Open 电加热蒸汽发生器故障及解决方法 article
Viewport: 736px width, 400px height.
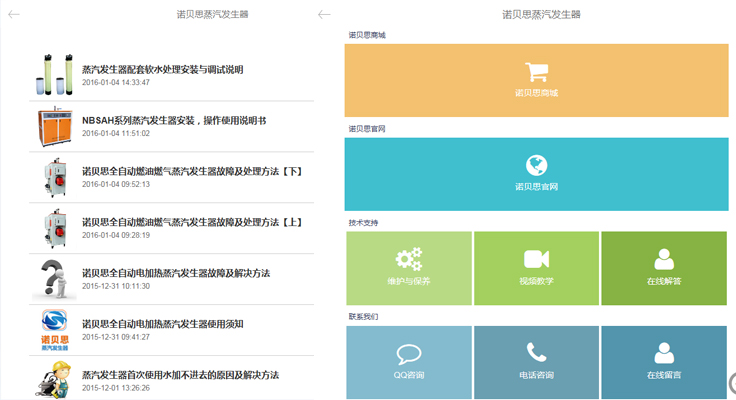coord(176,273)
